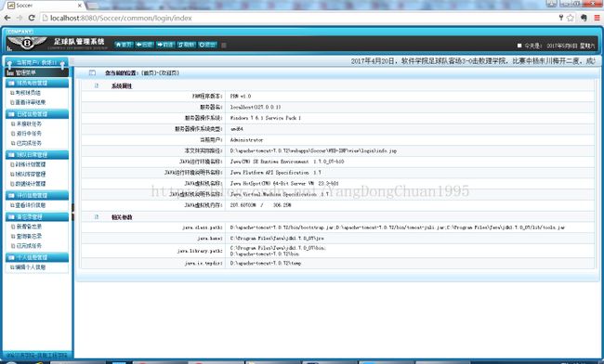Click the date text showing 今天是
The width and height of the screenshot is (604, 364).
[559, 45]
